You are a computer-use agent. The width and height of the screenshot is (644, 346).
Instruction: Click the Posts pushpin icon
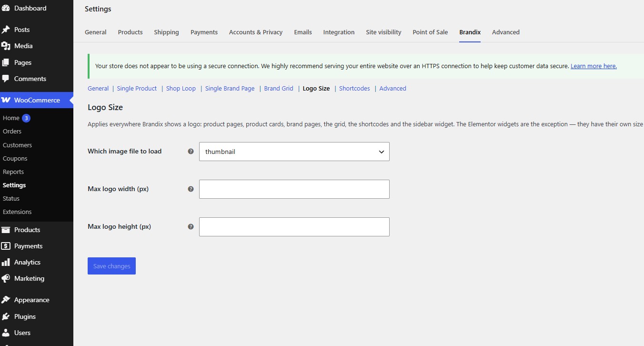click(6, 30)
